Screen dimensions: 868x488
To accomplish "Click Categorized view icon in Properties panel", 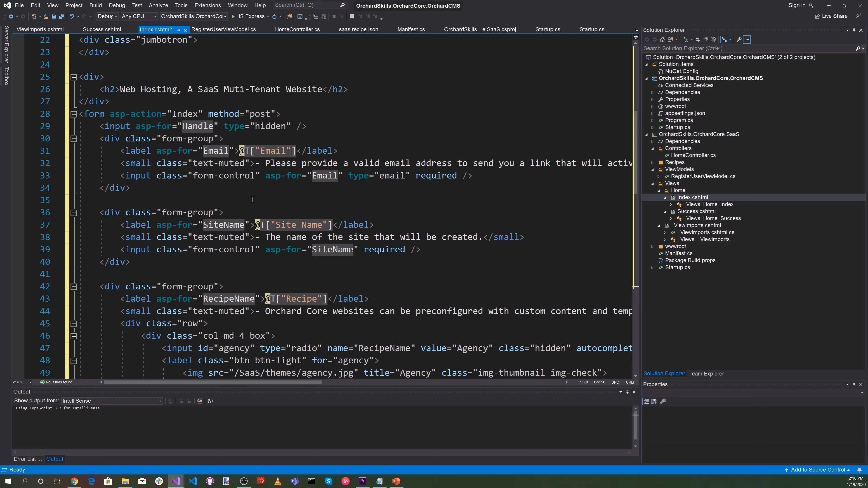I will [646, 401].
